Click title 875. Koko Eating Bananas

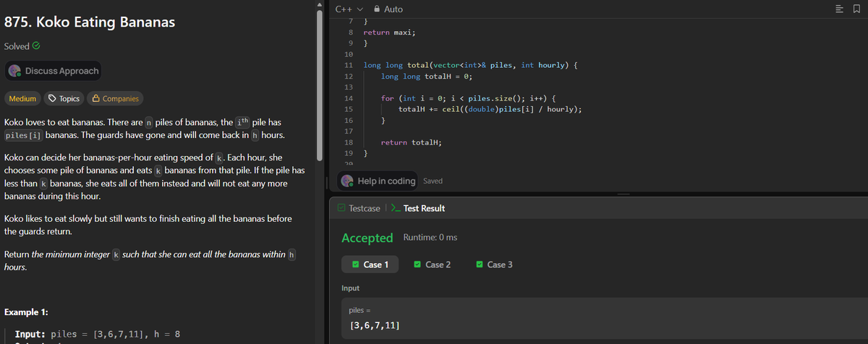[x=90, y=22]
